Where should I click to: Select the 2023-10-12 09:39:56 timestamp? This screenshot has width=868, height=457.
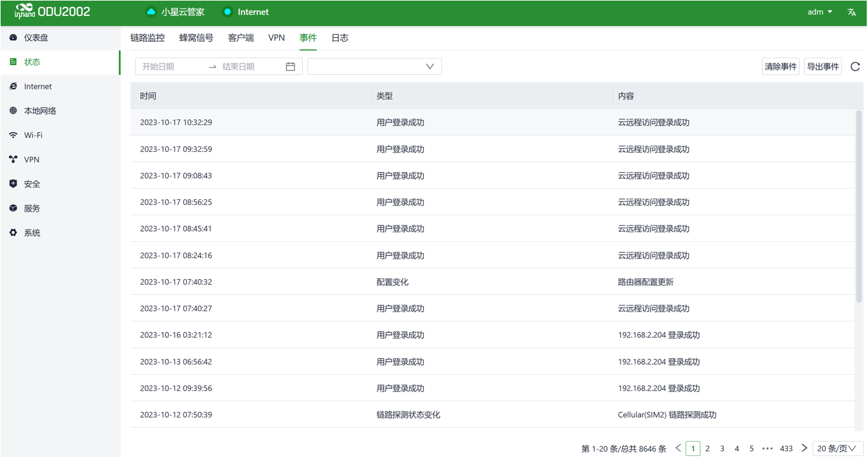coord(176,389)
